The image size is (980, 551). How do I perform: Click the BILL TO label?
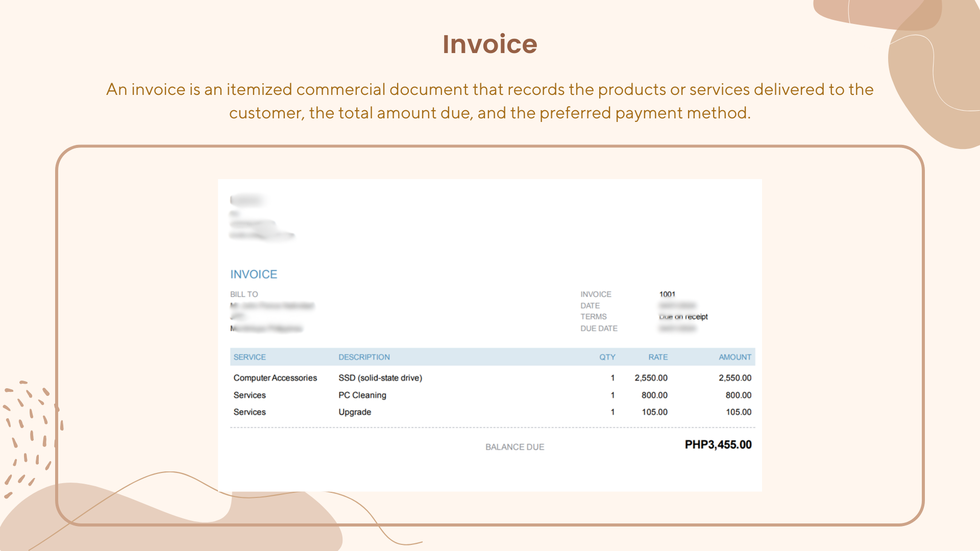244,294
